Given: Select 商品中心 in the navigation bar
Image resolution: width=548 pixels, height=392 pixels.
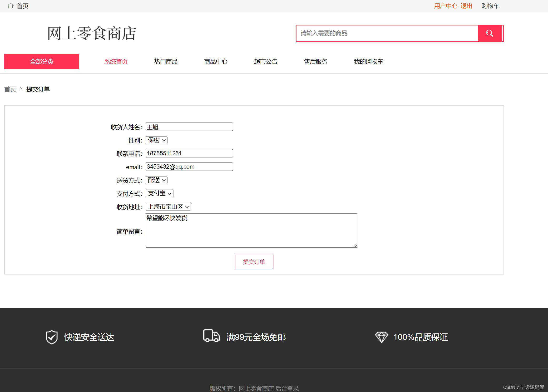Looking at the screenshot, I should (x=216, y=62).
